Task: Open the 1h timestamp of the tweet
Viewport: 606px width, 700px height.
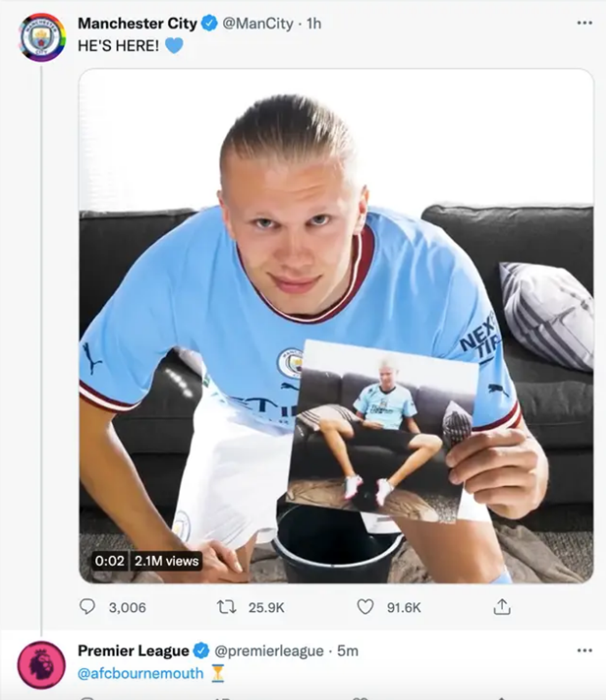Action: click(x=314, y=24)
